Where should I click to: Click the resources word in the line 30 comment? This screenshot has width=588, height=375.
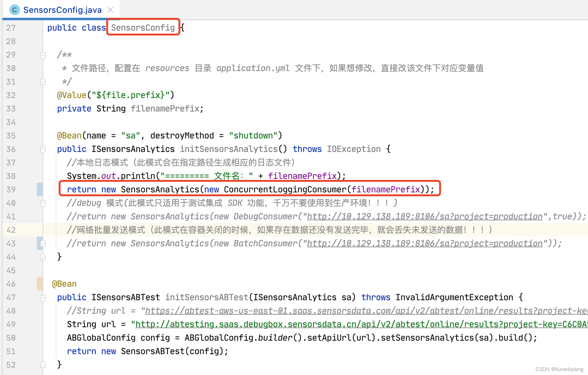click(x=167, y=68)
